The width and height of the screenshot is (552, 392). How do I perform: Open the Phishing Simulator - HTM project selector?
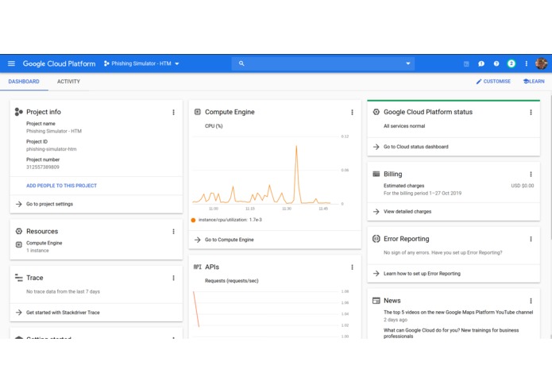tap(141, 63)
